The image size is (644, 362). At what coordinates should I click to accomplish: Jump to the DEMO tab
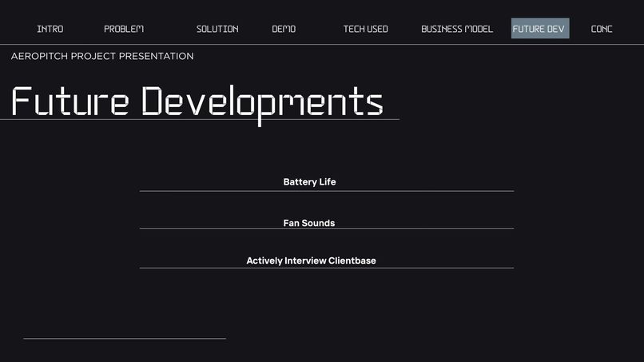(x=284, y=29)
